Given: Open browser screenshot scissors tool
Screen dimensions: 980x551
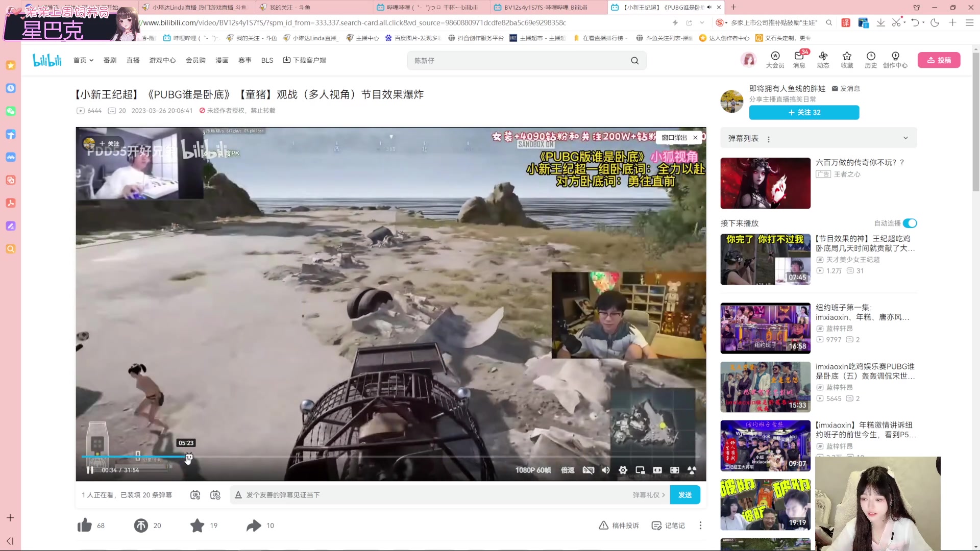Looking at the screenshot, I should coord(896,22).
